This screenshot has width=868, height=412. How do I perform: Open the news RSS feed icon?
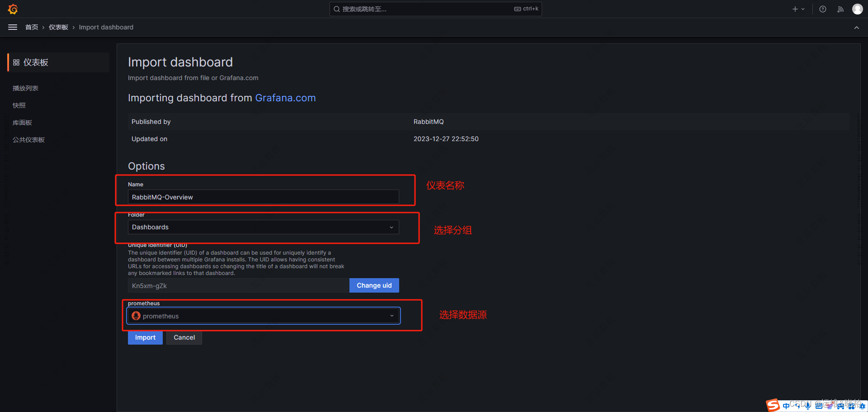pos(840,9)
